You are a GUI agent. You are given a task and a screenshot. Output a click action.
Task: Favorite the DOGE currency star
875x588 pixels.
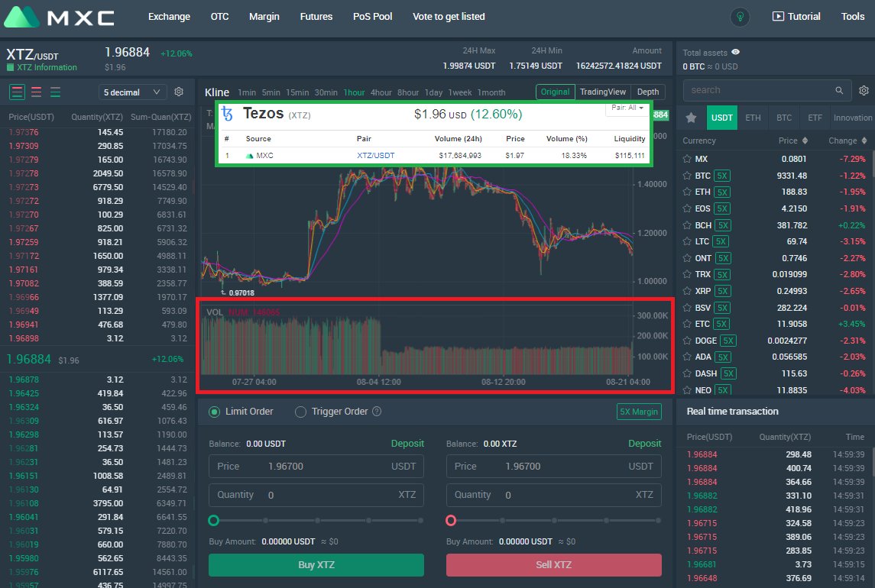click(x=687, y=341)
